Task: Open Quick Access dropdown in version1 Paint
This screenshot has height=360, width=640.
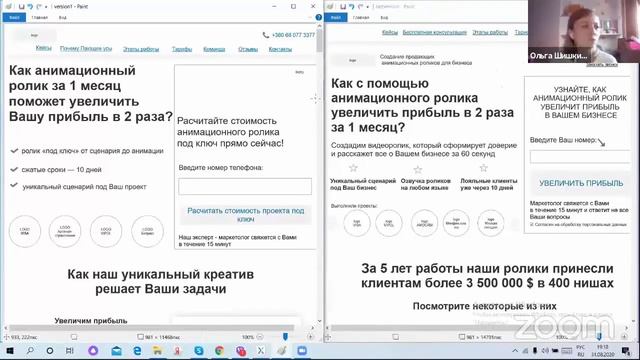Action: (x=46, y=7)
